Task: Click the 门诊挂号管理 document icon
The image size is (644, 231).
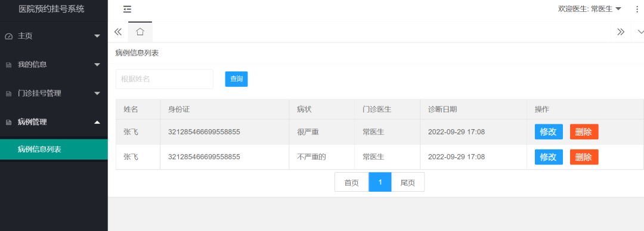Action: [8, 93]
